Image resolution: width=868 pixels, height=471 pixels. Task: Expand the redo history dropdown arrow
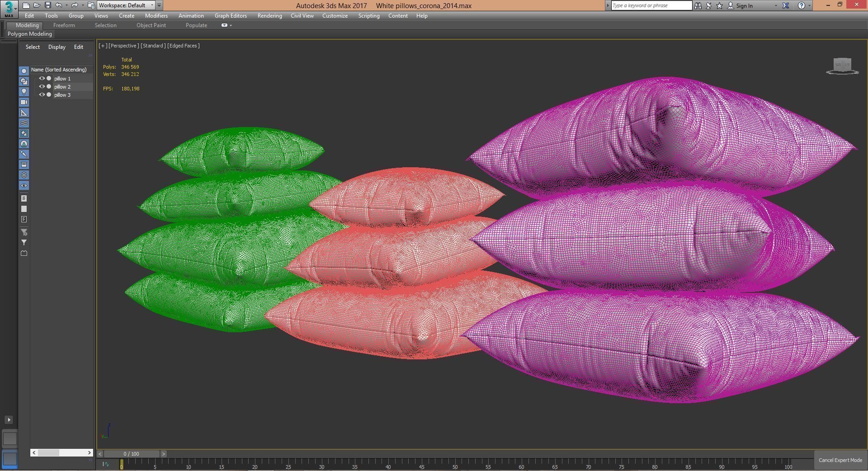[x=83, y=5]
